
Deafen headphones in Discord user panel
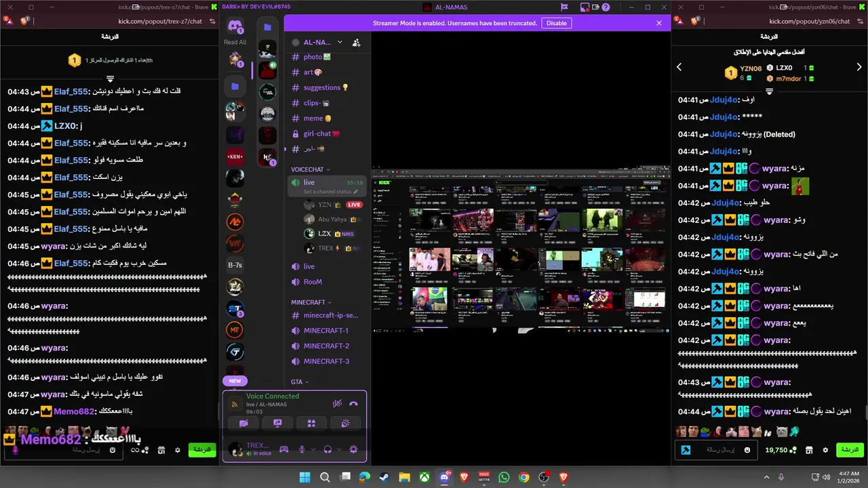point(328,449)
